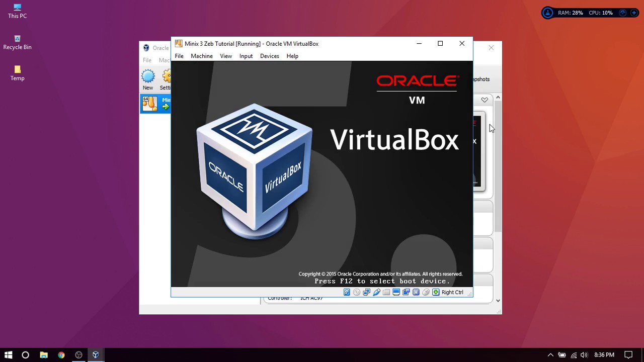Open the View menu
The image size is (644, 362).
226,56
